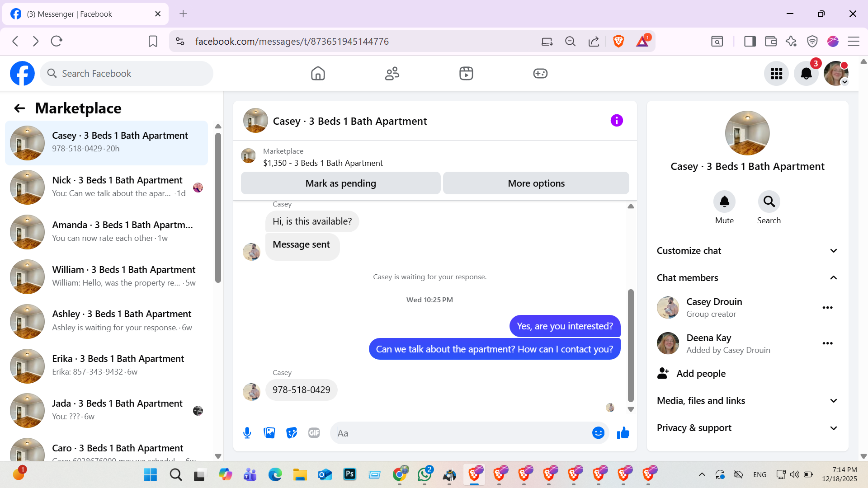Click More options button

point(536,183)
